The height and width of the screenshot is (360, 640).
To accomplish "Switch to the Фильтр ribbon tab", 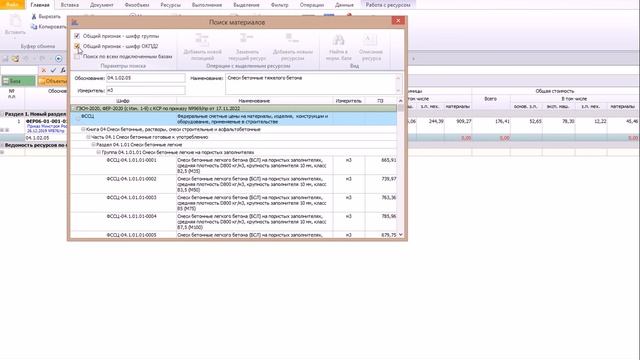I will click(279, 5).
